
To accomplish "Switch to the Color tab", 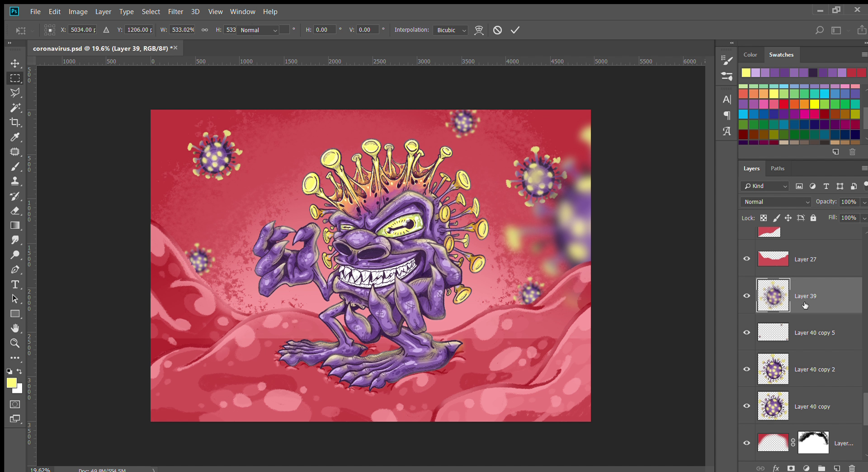I will coord(750,55).
